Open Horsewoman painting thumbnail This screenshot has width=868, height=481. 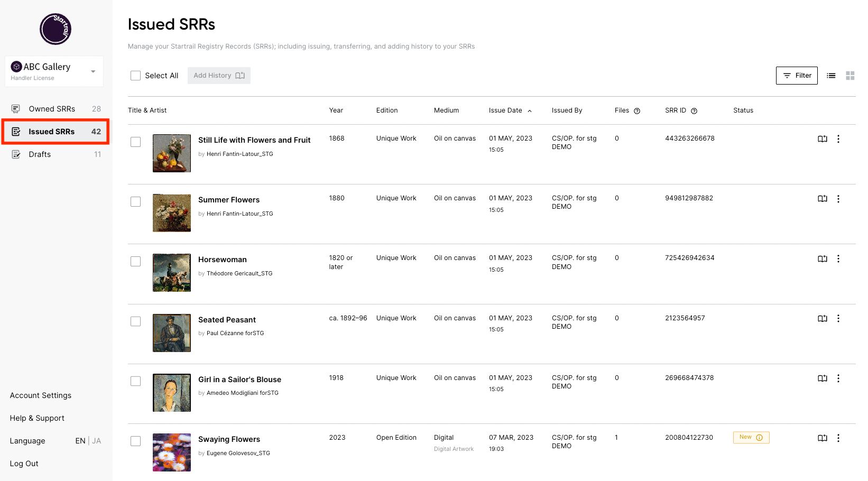point(172,273)
